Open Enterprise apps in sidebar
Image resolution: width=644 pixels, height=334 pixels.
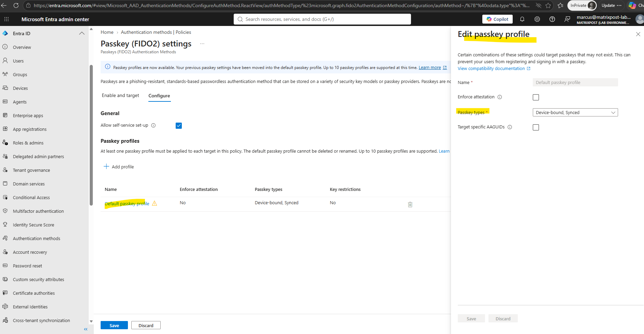tap(28, 115)
